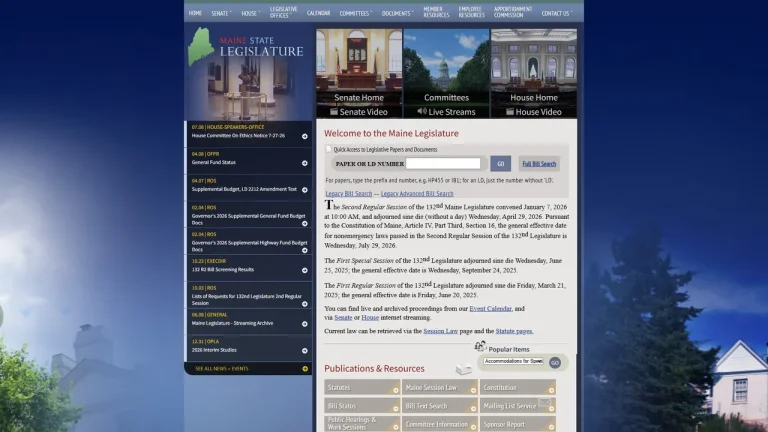Viewport: 768px width, 432px height.
Task: Open Legacy Advanced Bill Search link
Action: click(x=417, y=193)
